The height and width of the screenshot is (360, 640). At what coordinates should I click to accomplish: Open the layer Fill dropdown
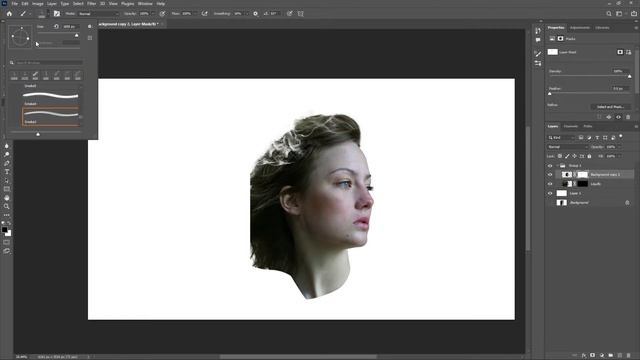620,156
